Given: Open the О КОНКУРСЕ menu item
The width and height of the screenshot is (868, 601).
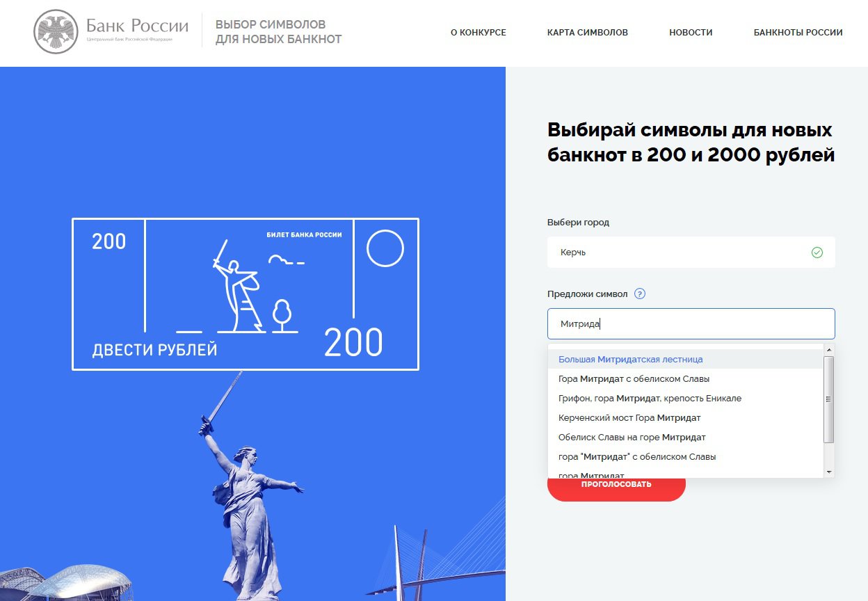Looking at the screenshot, I should (x=479, y=33).
